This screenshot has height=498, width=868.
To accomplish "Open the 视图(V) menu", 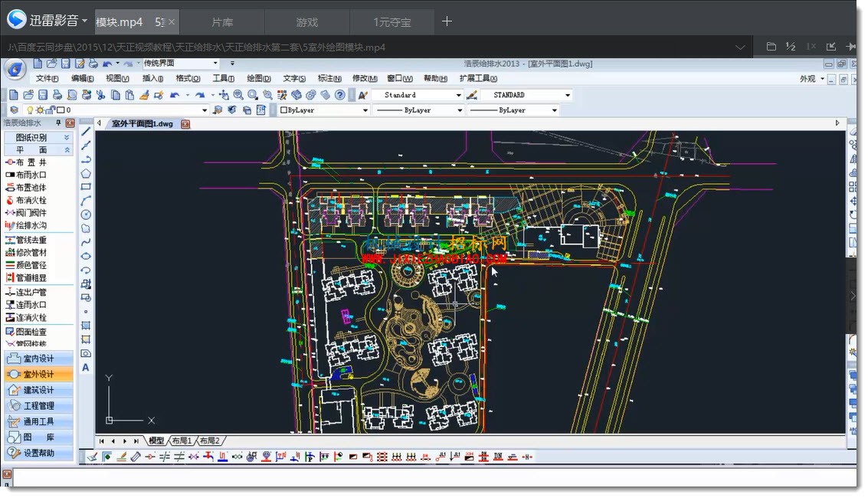I will click(117, 79).
